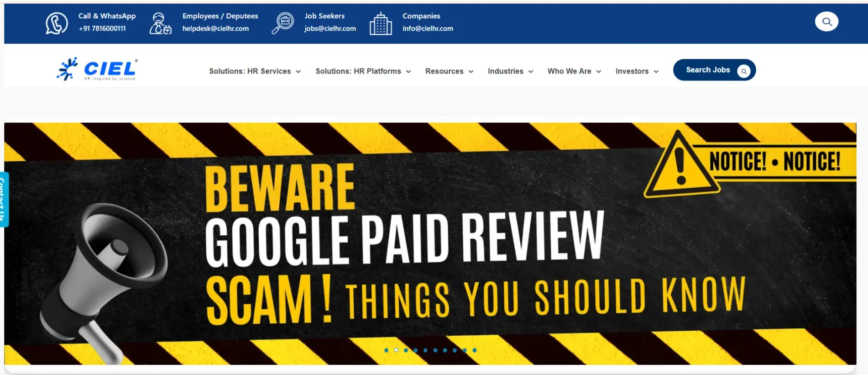The height and width of the screenshot is (375, 868).
Task: Open the Google Paid Review Scam banner
Action: click(x=430, y=243)
